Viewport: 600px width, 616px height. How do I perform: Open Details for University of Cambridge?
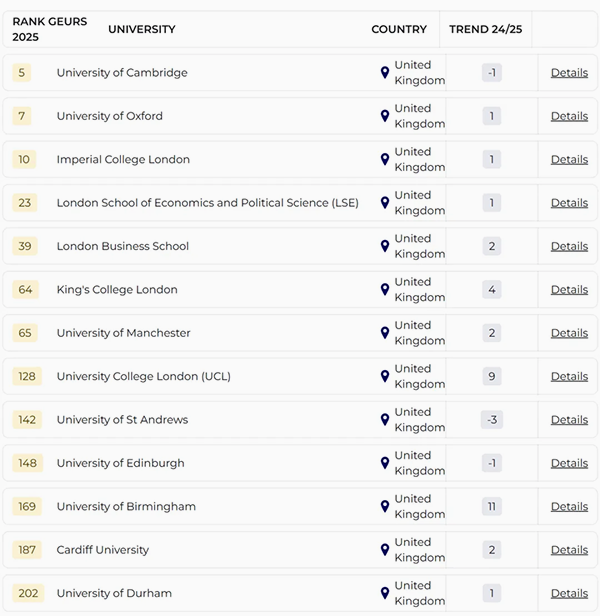pyautogui.click(x=569, y=73)
